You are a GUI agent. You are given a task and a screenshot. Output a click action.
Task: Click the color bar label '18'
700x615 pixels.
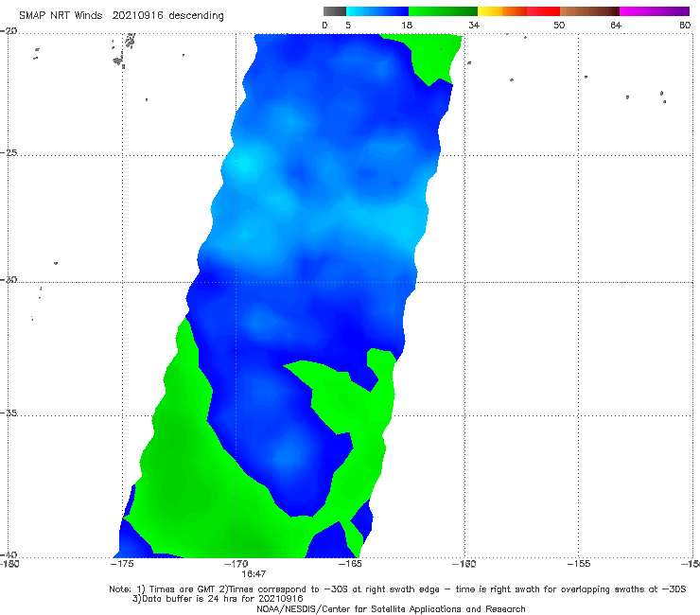pos(407,25)
